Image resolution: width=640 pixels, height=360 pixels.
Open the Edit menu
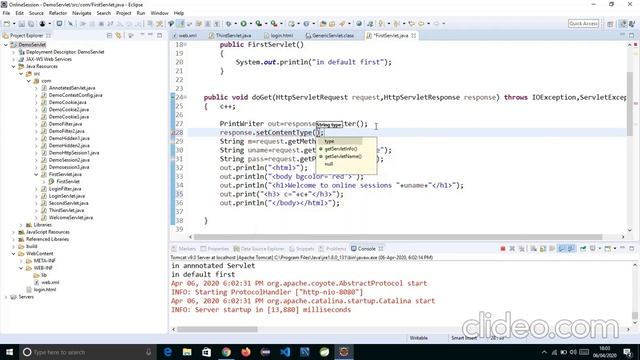click(19, 13)
